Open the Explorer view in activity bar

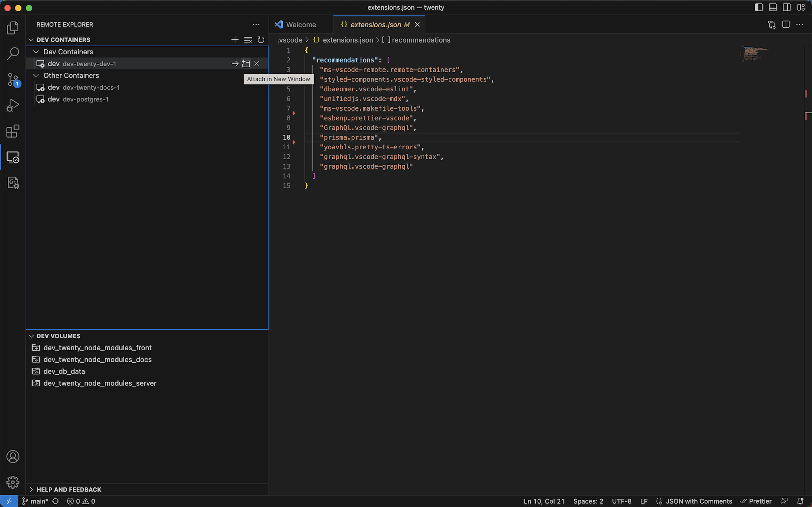point(13,28)
